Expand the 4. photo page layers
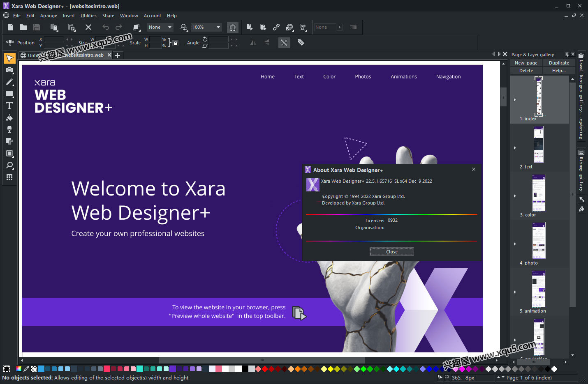 pyautogui.click(x=515, y=244)
